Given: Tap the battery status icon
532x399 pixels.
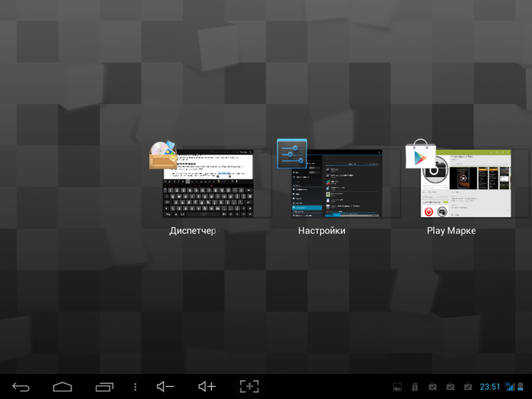Looking at the screenshot, I should coord(521,386).
